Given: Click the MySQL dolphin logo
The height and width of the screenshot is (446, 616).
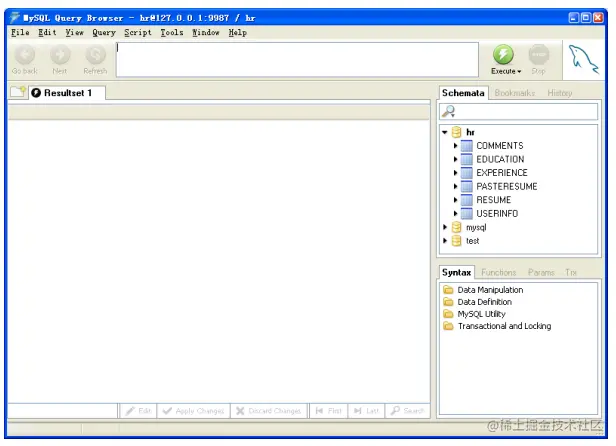Looking at the screenshot, I should [x=583, y=59].
